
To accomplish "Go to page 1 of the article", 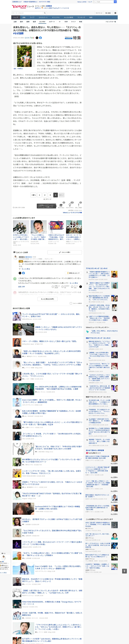I will coord(39,195).
